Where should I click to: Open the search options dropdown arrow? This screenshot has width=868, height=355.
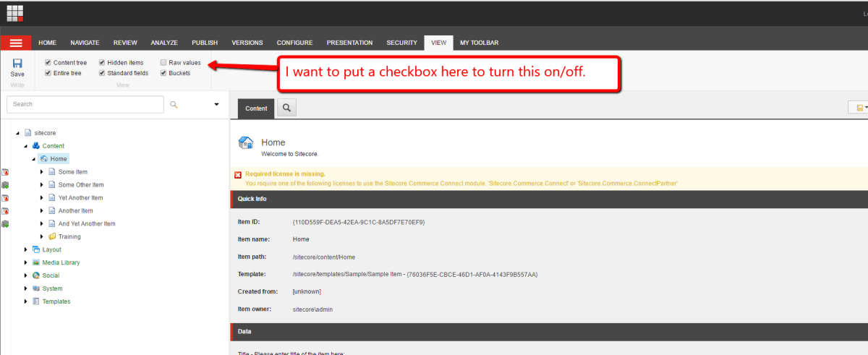[x=216, y=105]
